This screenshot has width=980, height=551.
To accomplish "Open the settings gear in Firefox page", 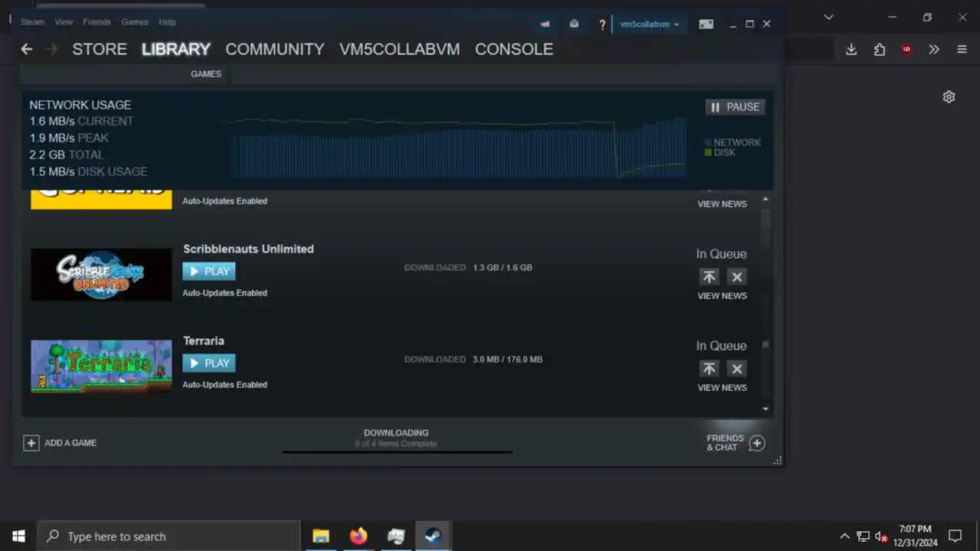I will [x=949, y=97].
